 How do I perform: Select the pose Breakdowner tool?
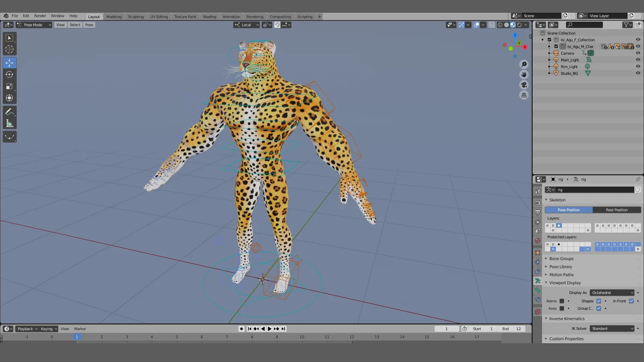[x=9, y=137]
